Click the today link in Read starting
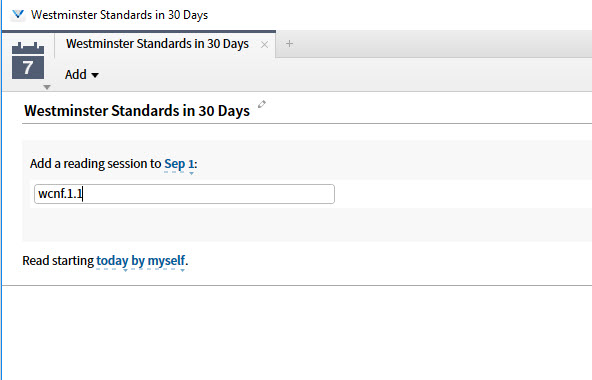 pyautogui.click(x=112, y=261)
